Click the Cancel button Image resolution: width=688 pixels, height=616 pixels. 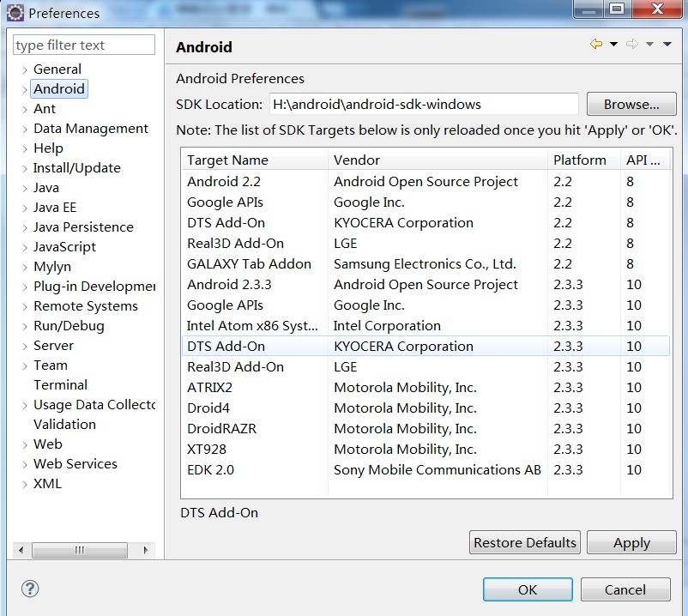tap(625, 589)
